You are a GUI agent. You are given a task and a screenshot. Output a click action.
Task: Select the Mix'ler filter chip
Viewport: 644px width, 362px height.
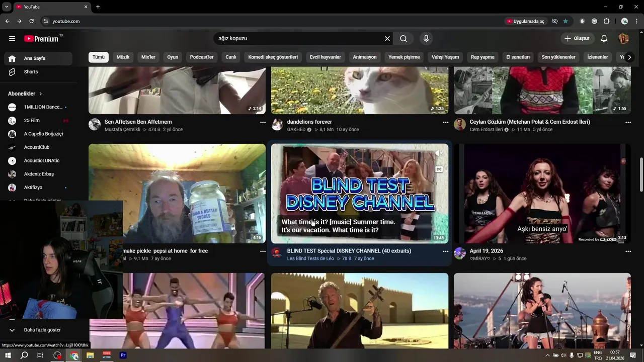pyautogui.click(x=148, y=57)
